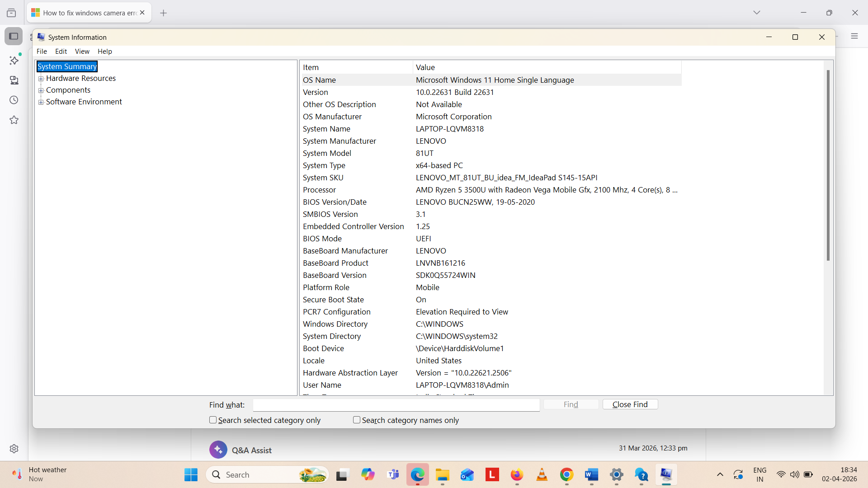
Task: Open VLC media player from taskbar
Action: point(542,474)
